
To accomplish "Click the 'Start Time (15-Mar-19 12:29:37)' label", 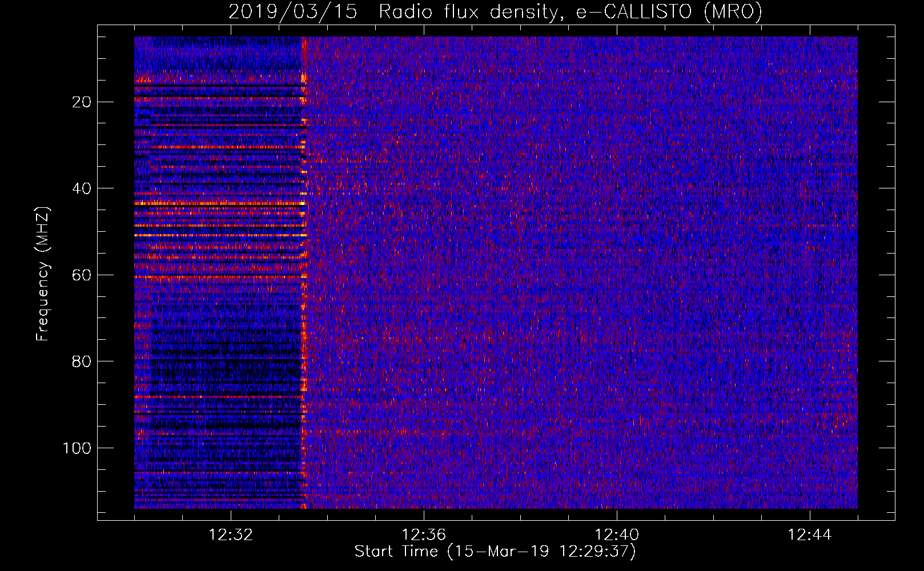I will point(495,552).
